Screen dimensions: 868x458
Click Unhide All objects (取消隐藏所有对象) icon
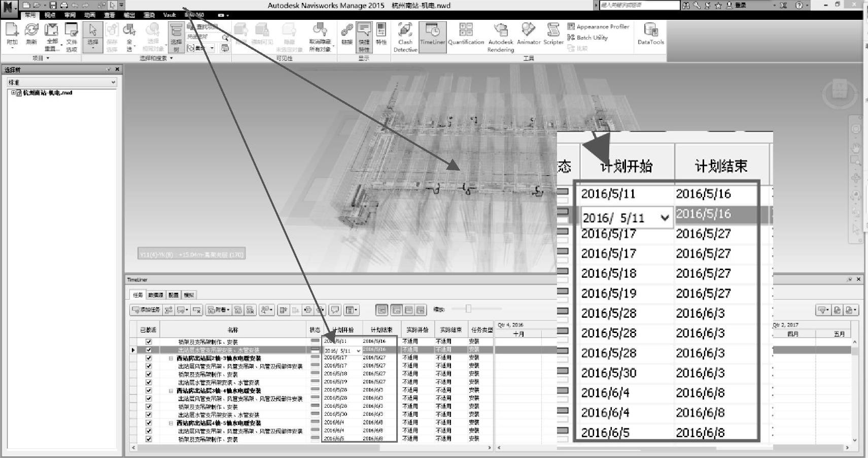(x=320, y=37)
